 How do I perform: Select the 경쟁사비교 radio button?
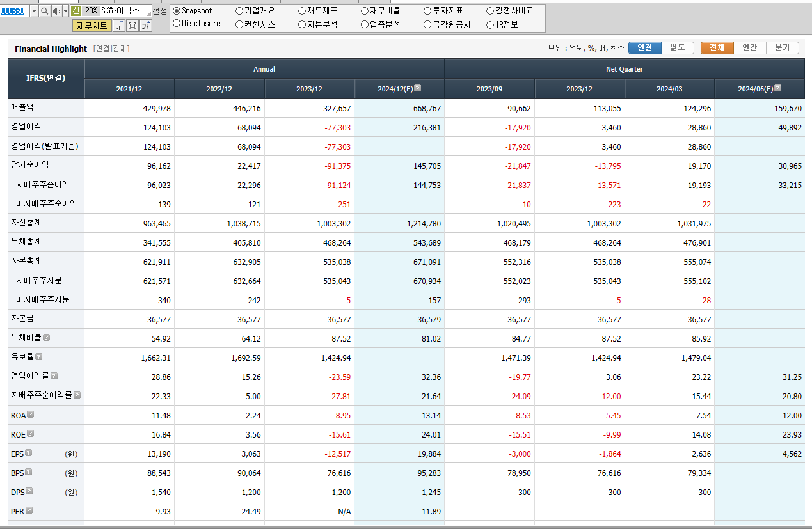click(490, 11)
